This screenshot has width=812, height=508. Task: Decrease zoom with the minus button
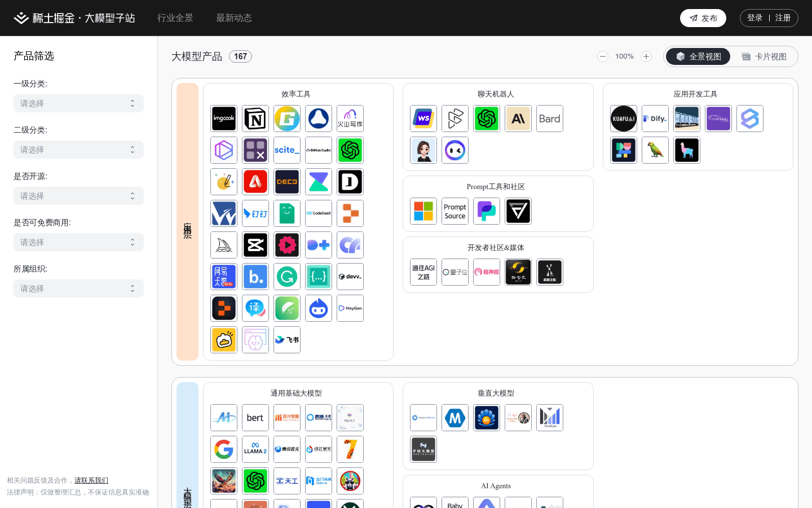click(603, 56)
